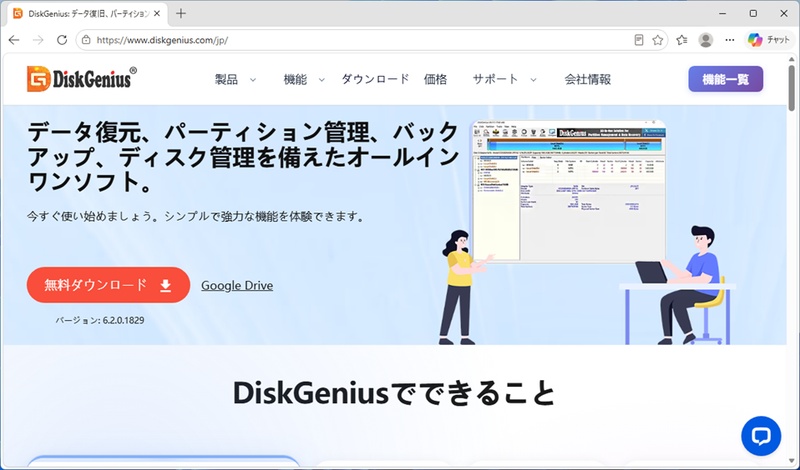Image resolution: width=800 pixels, height=470 pixels.
Task: Go back with the browser back arrow
Action: click(x=14, y=40)
